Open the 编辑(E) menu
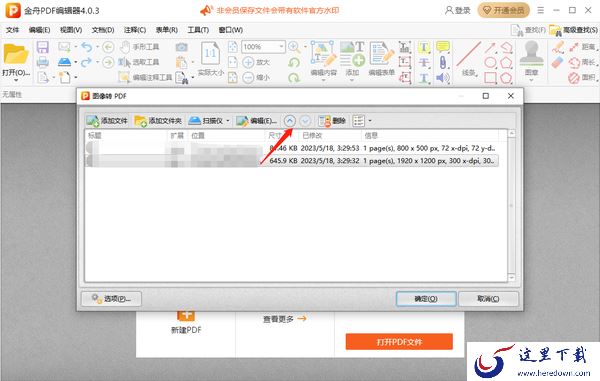600x381 pixels. [39, 30]
